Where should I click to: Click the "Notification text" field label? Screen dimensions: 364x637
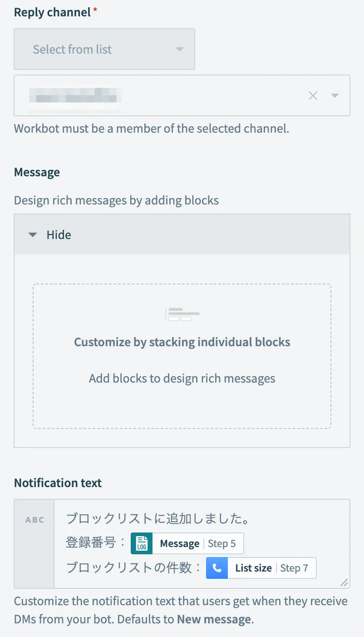(x=58, y=483)
